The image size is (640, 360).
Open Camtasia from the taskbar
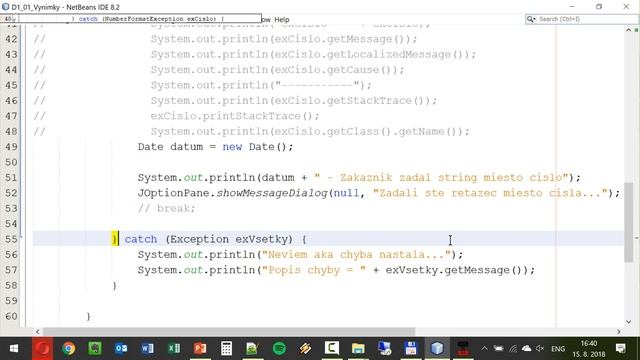[x=332, y=349]
